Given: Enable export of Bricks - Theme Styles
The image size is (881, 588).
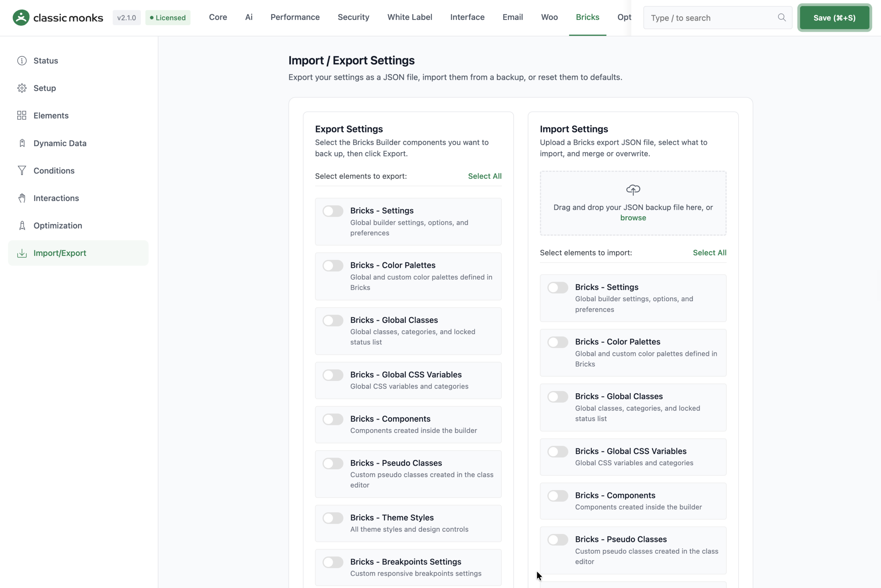Looking at the screenshot, I should click(x=333, y=518).
